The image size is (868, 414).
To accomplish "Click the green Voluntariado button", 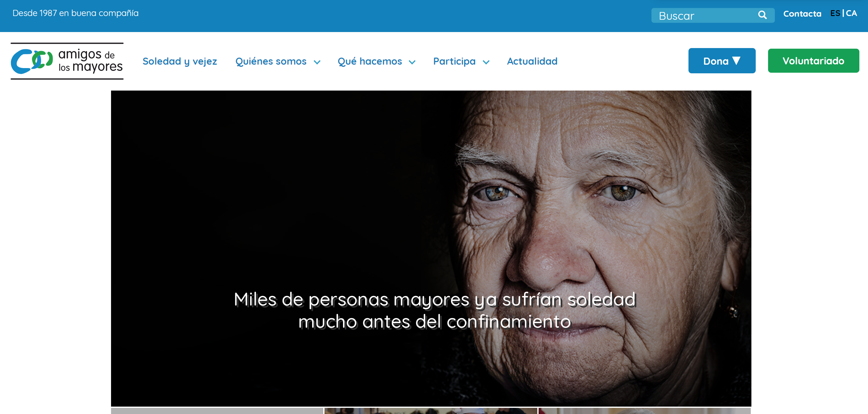I will 813,61.
